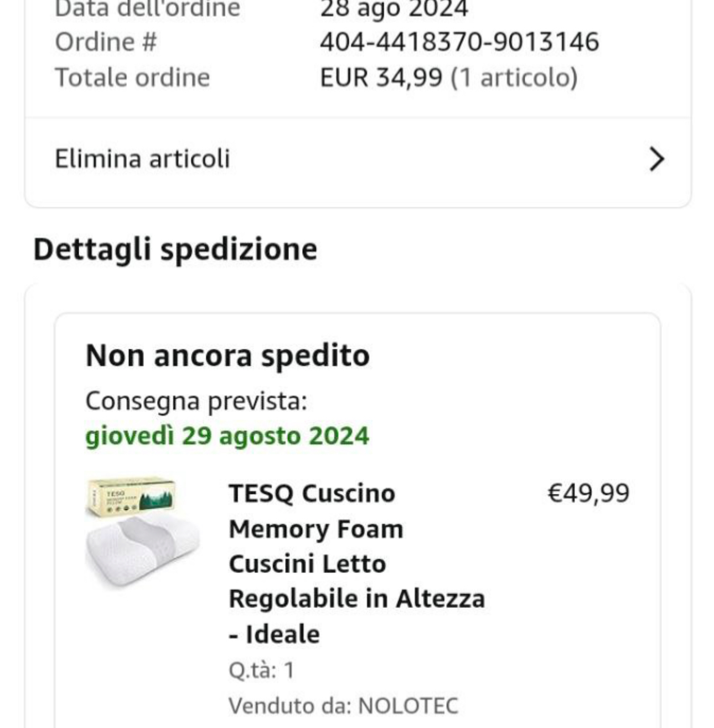This screenshot has width=714, height=728.
Task: Click the Data dell'ordine label
Action: 147,9
